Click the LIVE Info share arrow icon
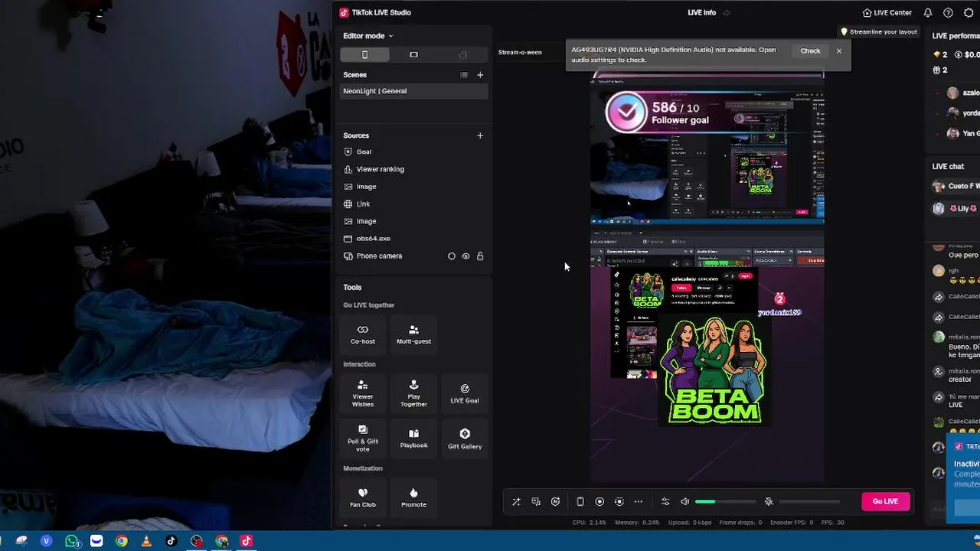The width and height of the screenshot is (980, 551). tap(727, 13)
